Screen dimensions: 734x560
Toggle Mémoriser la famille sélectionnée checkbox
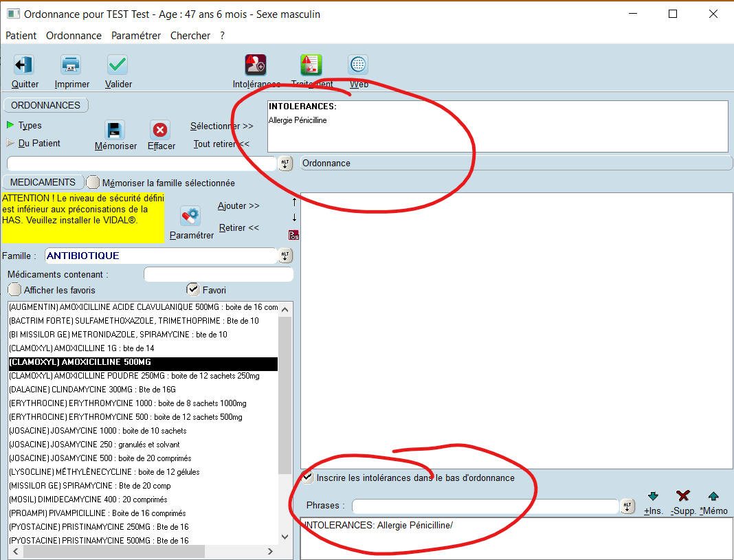click(x=93, y=183)
